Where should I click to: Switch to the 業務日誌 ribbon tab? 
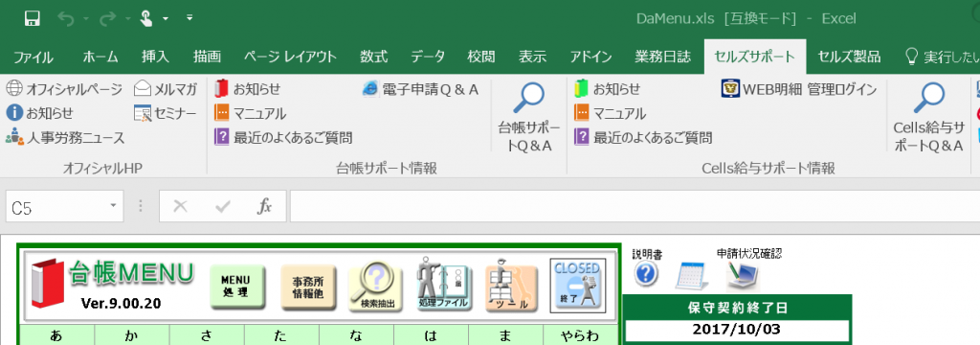[662, 57]
